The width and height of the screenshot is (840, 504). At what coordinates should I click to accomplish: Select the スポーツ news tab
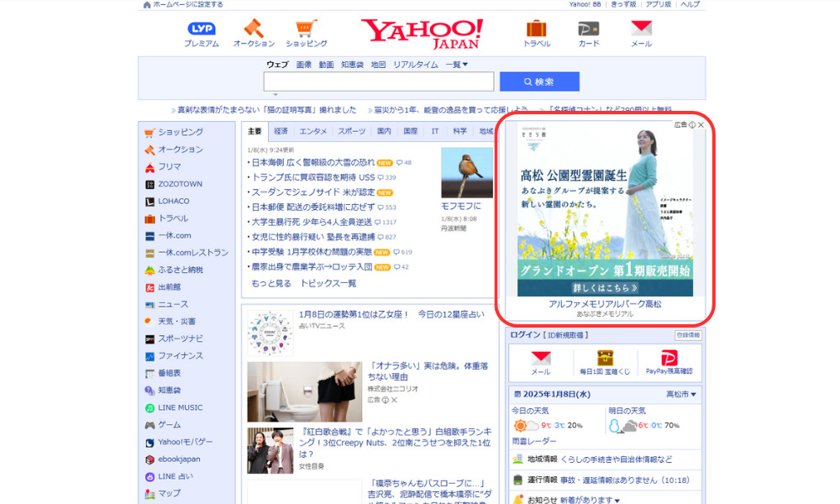pyautogui.click(x=351, y=131)
